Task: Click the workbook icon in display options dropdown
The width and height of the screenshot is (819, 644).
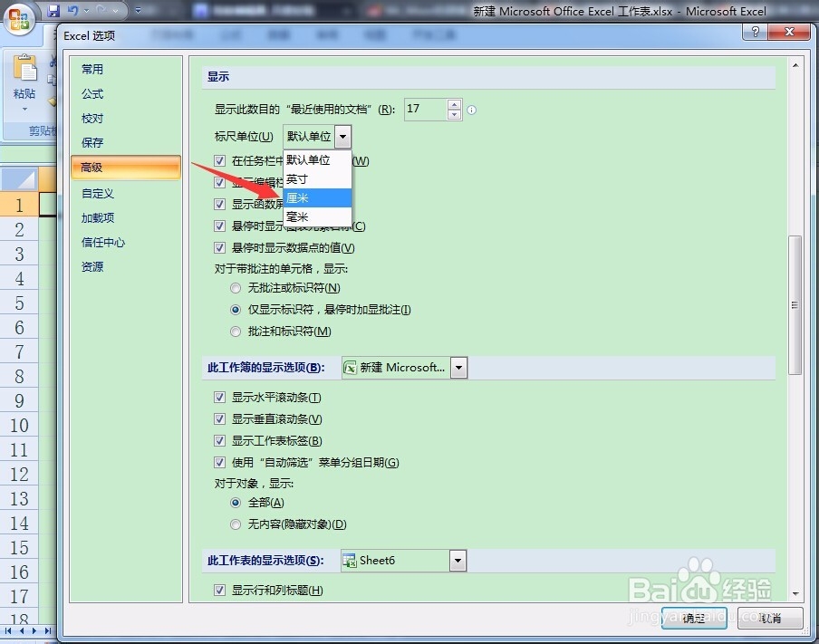Action: pos(350,368)
